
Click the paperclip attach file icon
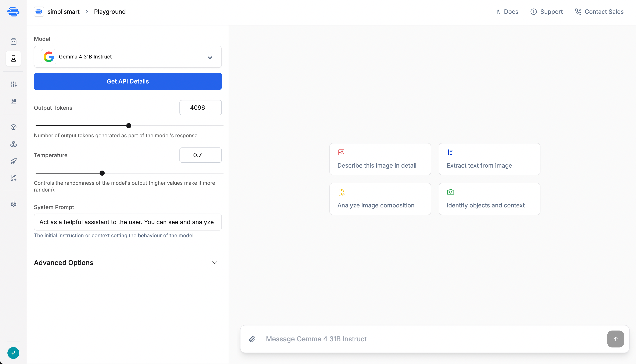(252, 339)
